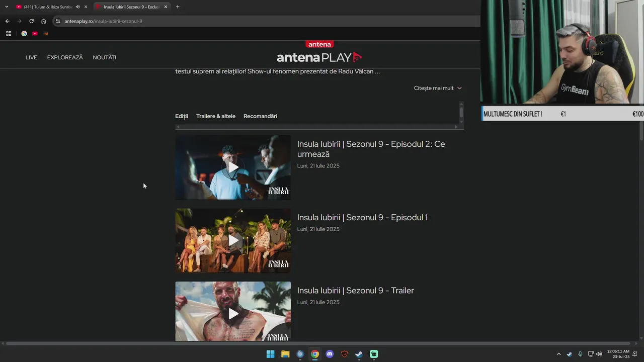Open the site information icon in address bar
The width and height of the screenshot is (644, 362).
pyautogui.click(x=58, y=21)
